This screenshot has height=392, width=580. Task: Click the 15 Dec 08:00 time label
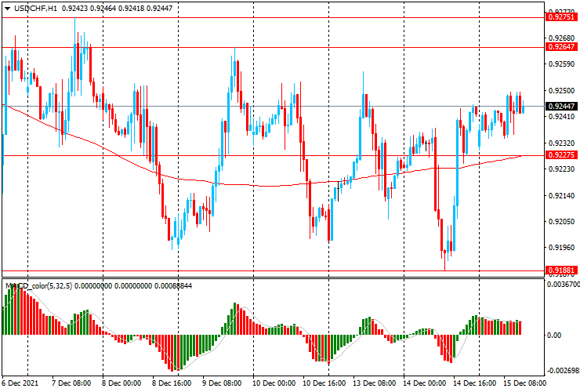point(524,383)
